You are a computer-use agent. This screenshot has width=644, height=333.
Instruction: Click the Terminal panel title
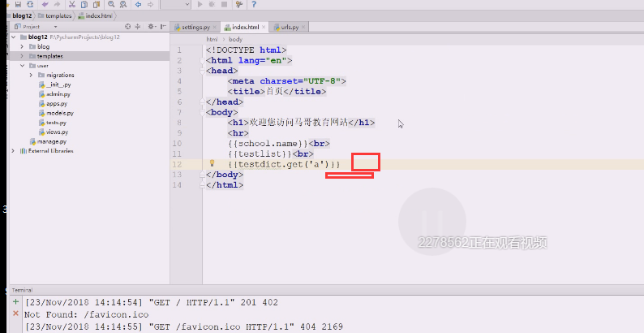[22, 290]
